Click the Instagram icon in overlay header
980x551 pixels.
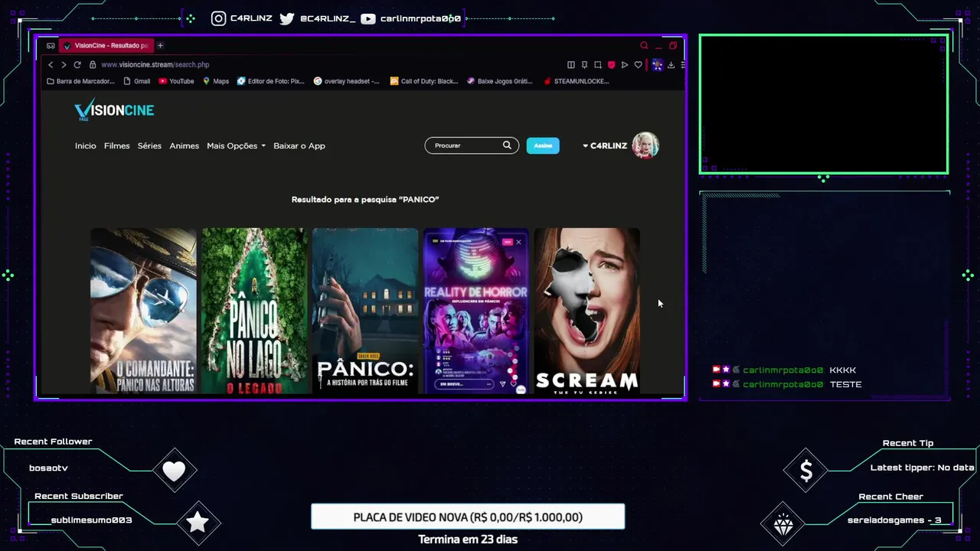coord(219,18)
